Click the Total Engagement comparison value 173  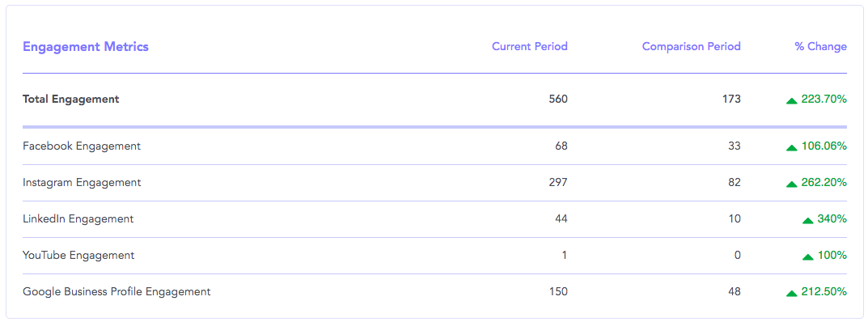[732, 100]
